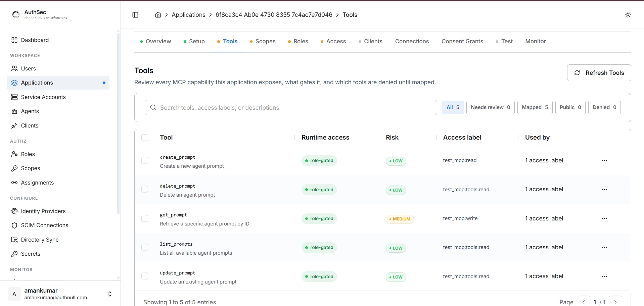Switch theme using the sun icon
The height and width of the screenshot is (306, 644).
pos(628,15)
